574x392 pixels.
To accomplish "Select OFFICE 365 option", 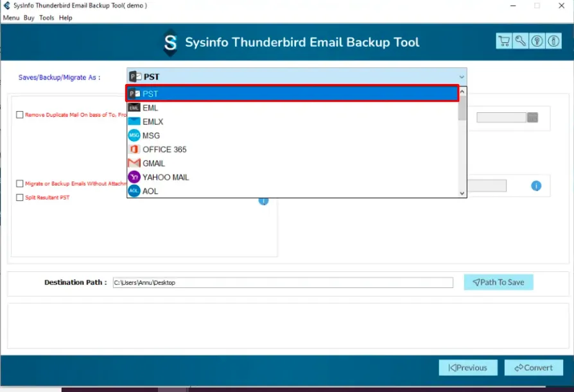I will 293,149.
